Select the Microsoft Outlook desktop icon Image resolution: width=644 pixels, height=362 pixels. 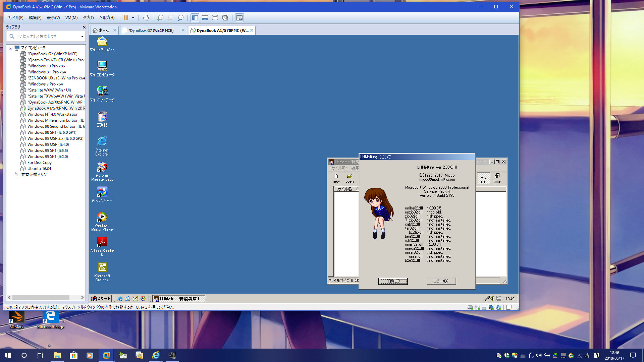tap(102, 272)
